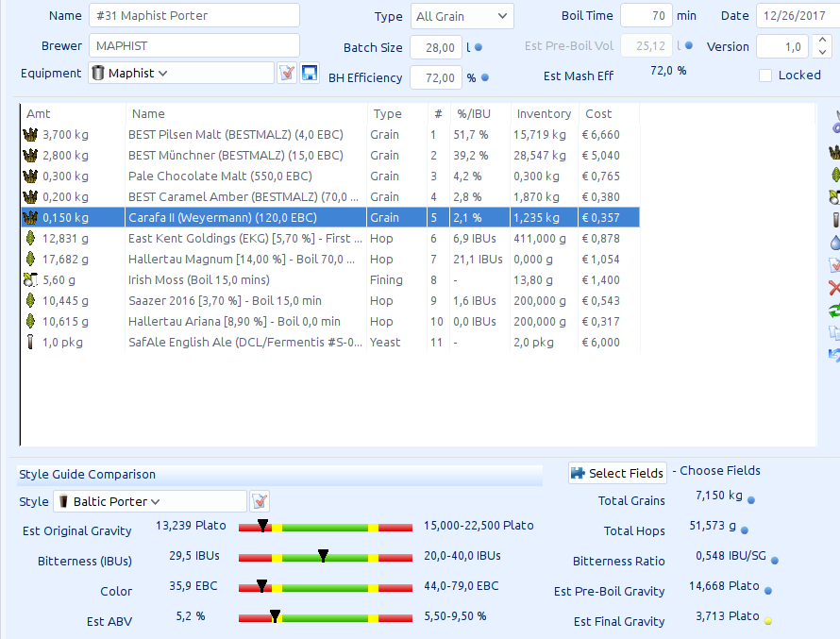Increase the Version number with up arrow
This screenshot has width=840, height=639.
tap(821, 41)
